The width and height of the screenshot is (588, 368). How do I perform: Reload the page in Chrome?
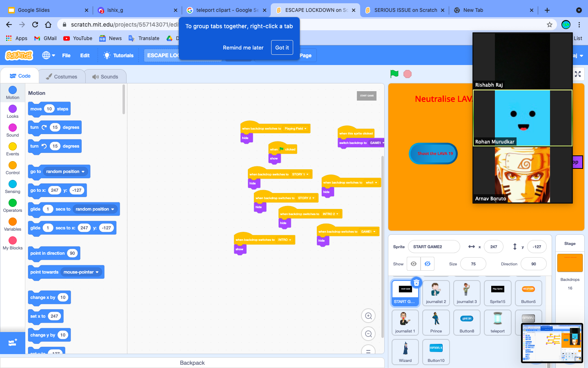[x=35, y=25]
